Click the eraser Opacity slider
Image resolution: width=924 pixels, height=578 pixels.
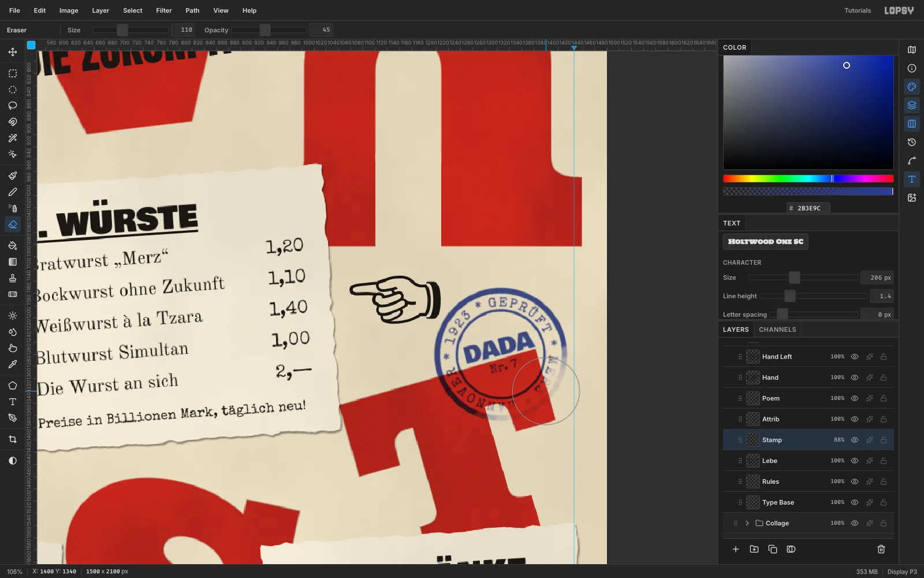(x=269, y=30)
